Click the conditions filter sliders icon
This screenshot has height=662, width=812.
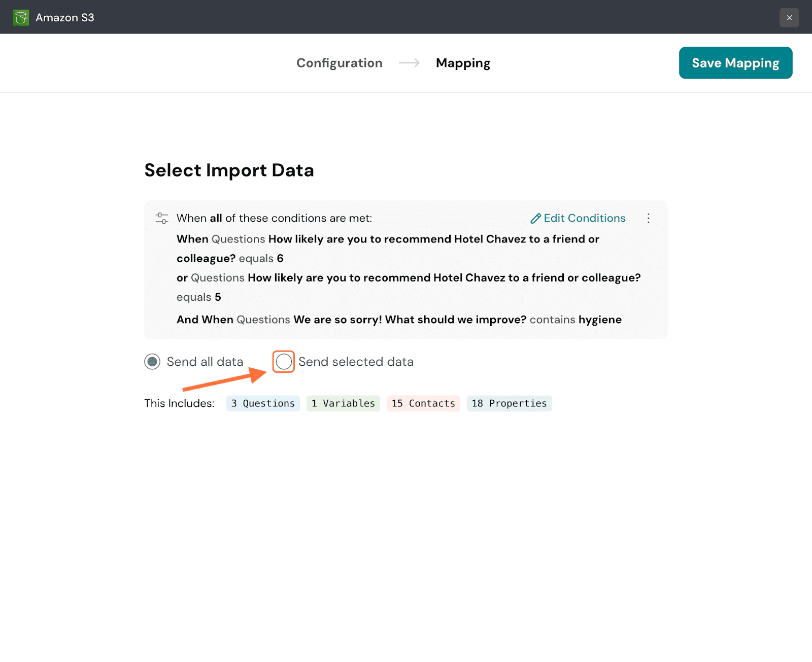(162, 218)
